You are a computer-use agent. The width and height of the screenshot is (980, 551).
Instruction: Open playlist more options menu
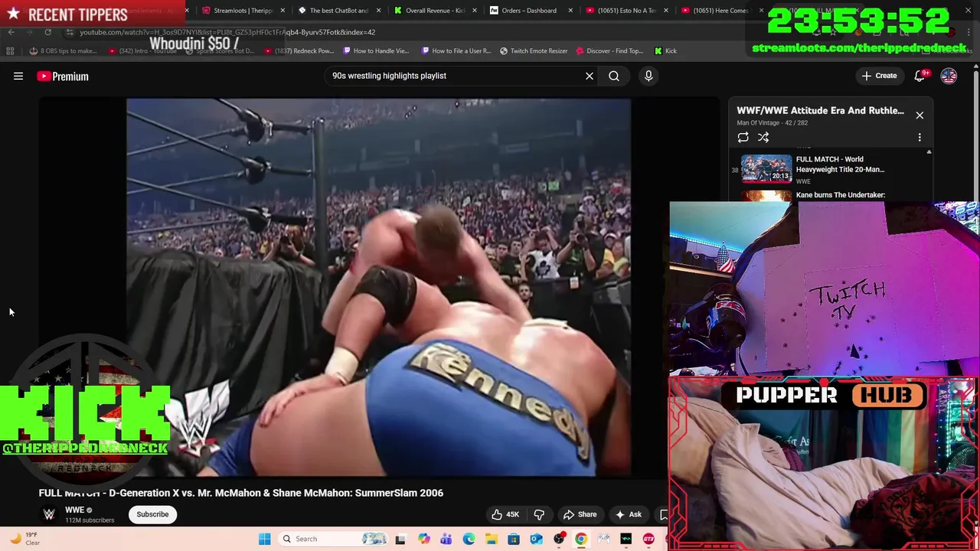pos(920,137)
